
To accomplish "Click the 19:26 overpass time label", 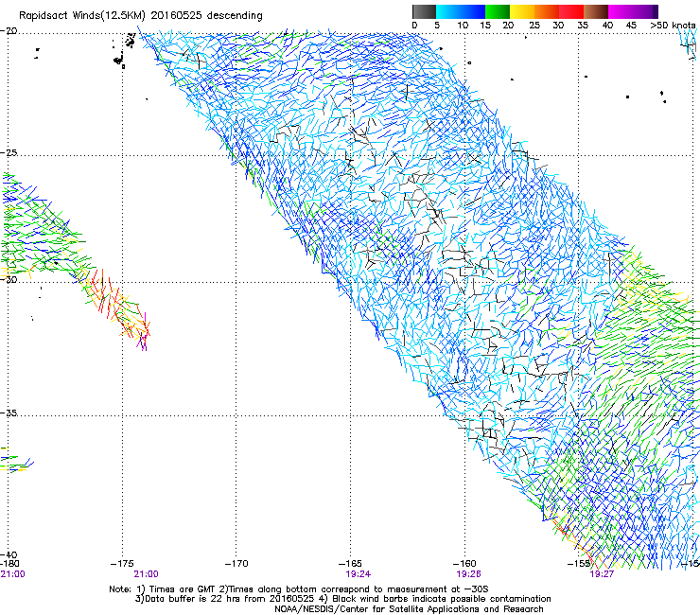I will (x=468, y=574).
